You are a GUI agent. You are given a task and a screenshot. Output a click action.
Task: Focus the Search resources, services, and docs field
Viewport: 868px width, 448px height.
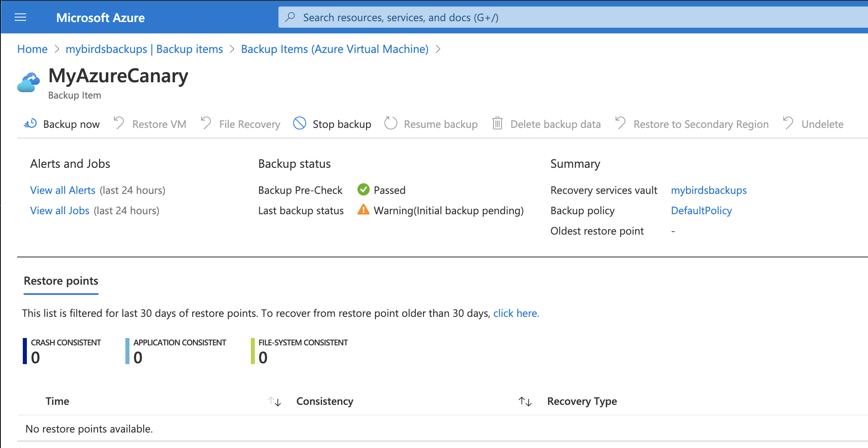click(573, 17)
